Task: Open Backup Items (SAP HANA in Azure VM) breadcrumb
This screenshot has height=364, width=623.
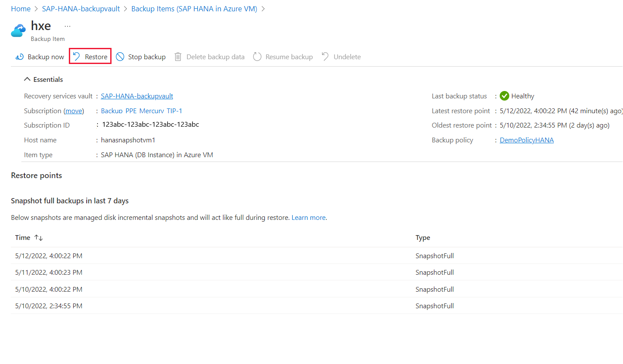Action: pos(194,8)
